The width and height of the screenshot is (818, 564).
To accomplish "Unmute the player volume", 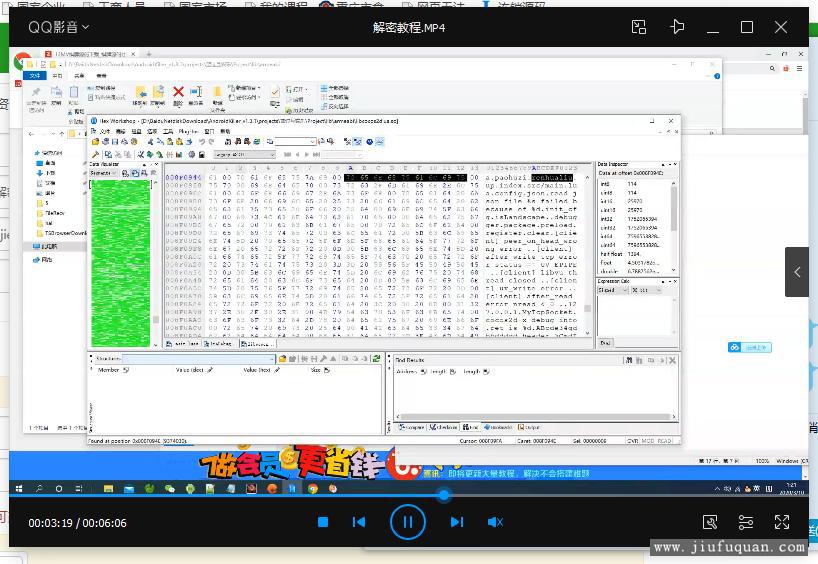I will click(495, 522).
